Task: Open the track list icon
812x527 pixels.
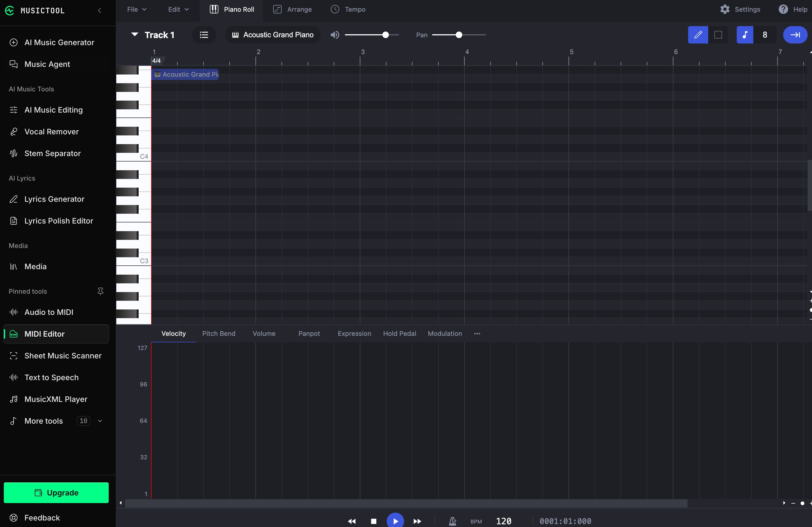Action: 204,35
